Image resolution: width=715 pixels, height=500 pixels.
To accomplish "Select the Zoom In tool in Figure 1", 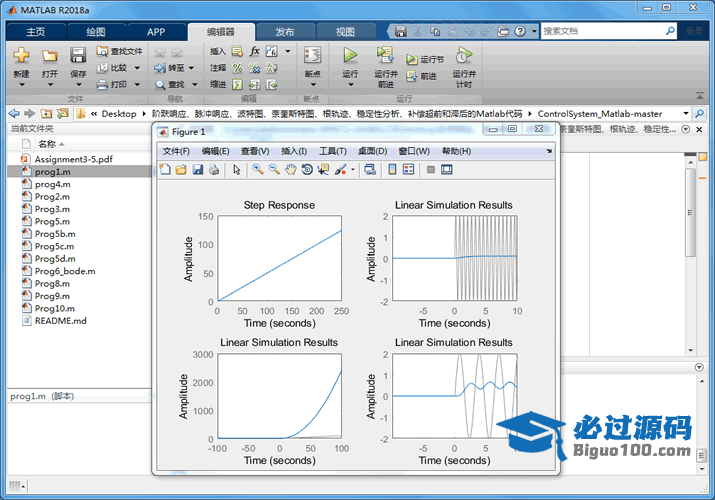I will coord(258,170).
